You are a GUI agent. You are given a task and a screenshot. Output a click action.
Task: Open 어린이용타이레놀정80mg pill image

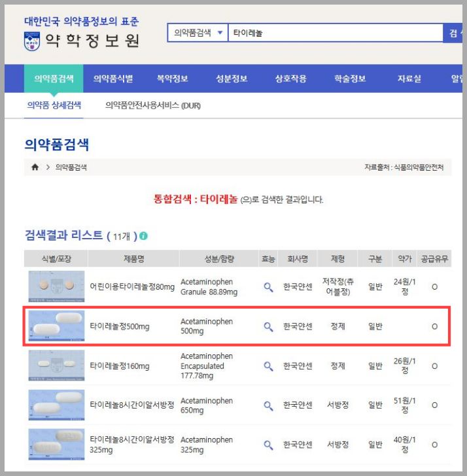pos(56,286)
